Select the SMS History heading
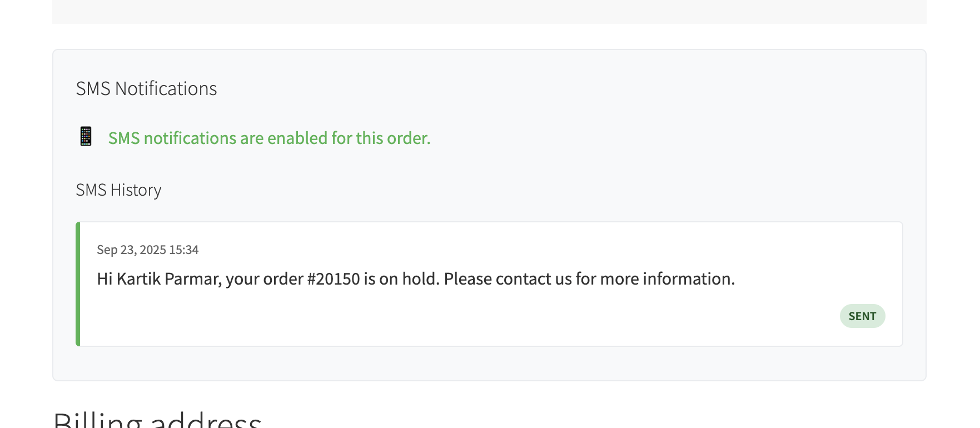The height and width of the screenshot is (428, 980). click(118, 190)
